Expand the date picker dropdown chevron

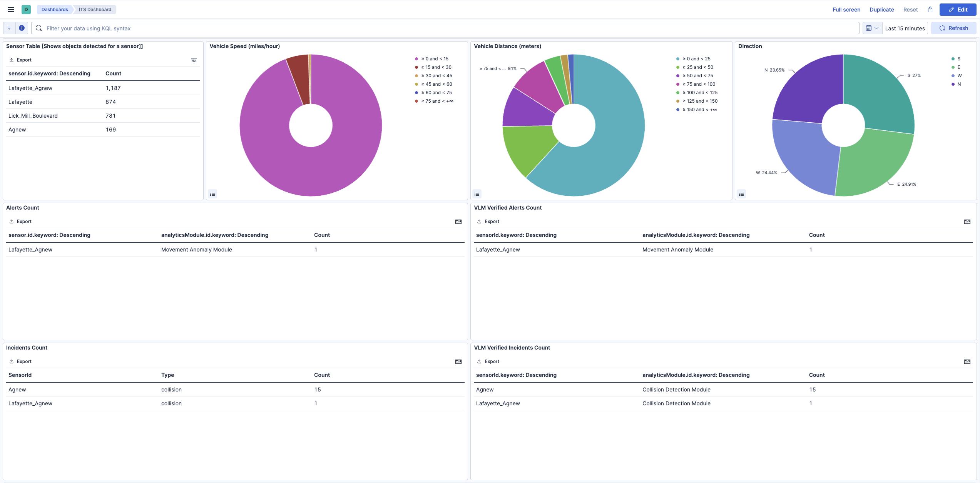[877, 28]
